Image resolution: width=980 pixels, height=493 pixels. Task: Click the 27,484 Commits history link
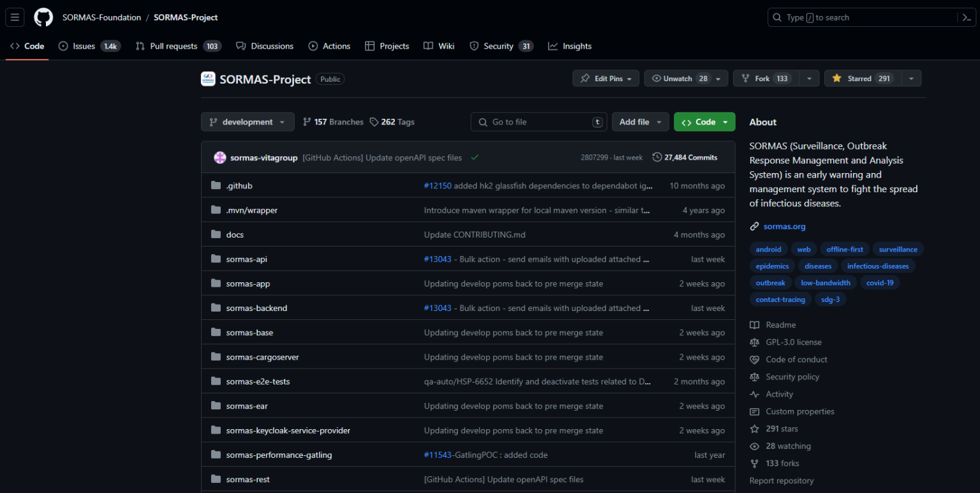pos(685,157)
